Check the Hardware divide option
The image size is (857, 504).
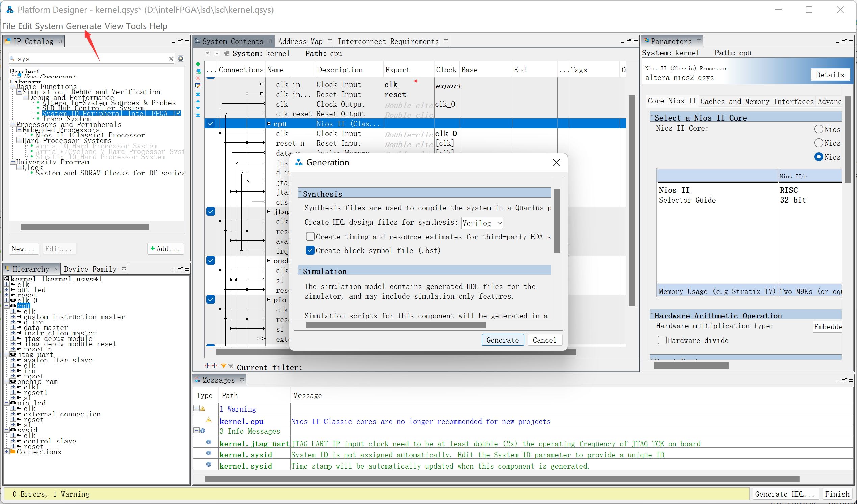(x=662, y=340)
